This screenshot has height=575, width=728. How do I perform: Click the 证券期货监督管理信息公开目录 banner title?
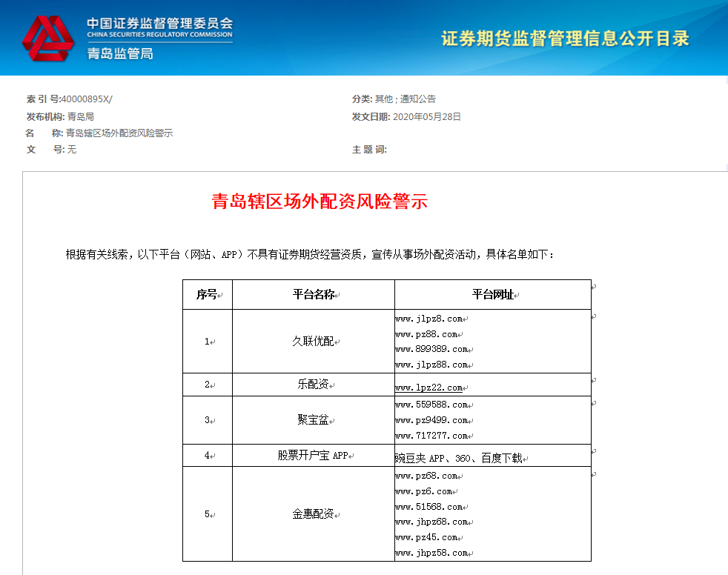point(565,39)
